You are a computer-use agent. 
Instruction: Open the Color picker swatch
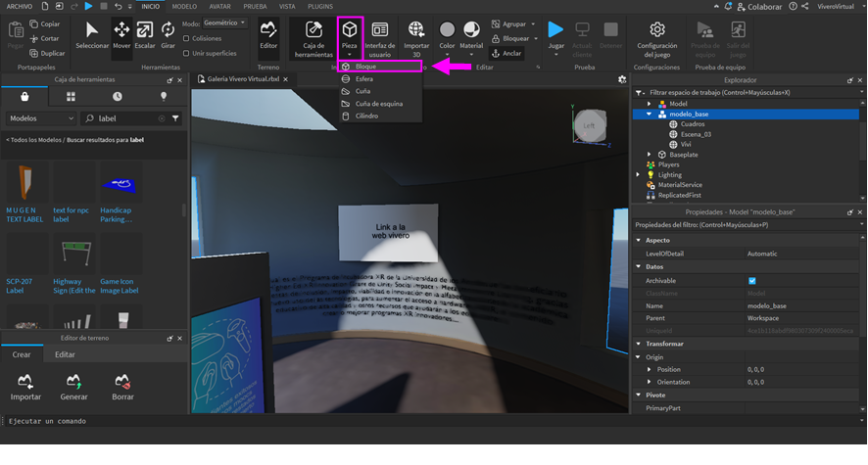coord(447,35)
